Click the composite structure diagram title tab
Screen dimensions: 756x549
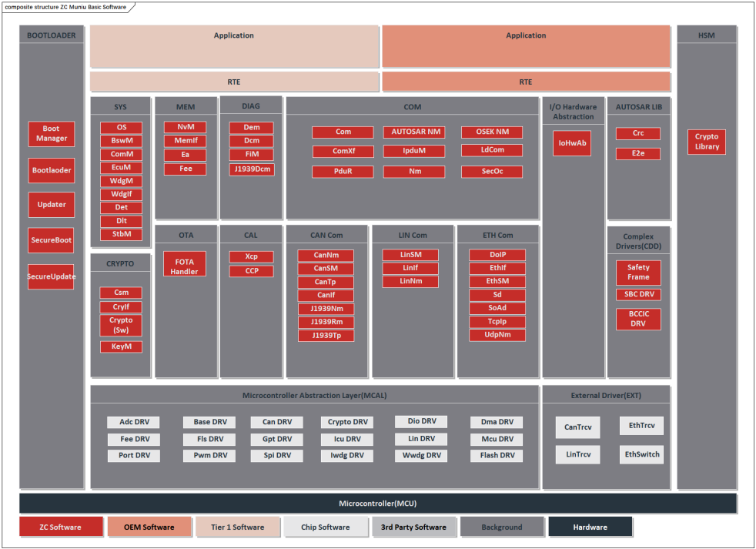tap(65, 6)
